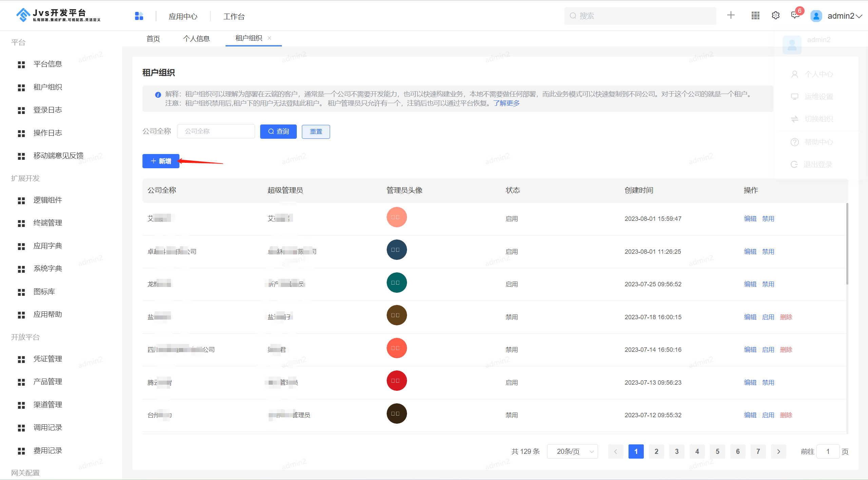Screen dimensions: 868x480
Task: Open the settings gear icon
Action: (x=775, y=16)
